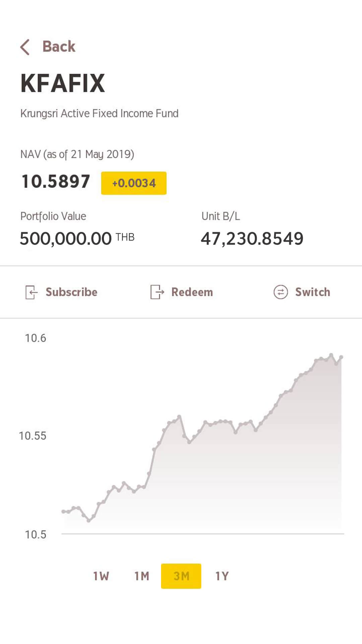362x644 pixels.
Task: Tap the Unit B/L value 47,230.8549
Action: click(252, 238)
